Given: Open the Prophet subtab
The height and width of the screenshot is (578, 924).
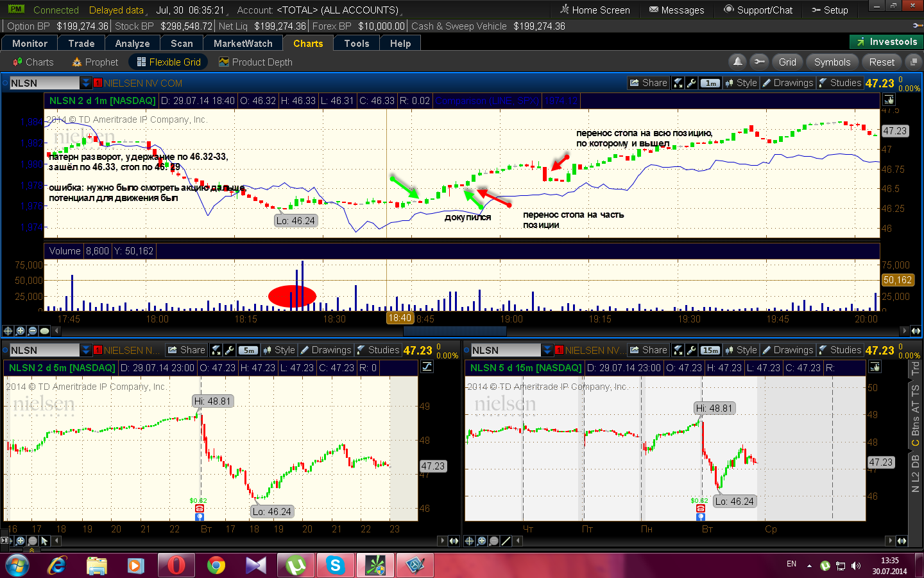Looking at the screenshot, I should pos(95,62).
